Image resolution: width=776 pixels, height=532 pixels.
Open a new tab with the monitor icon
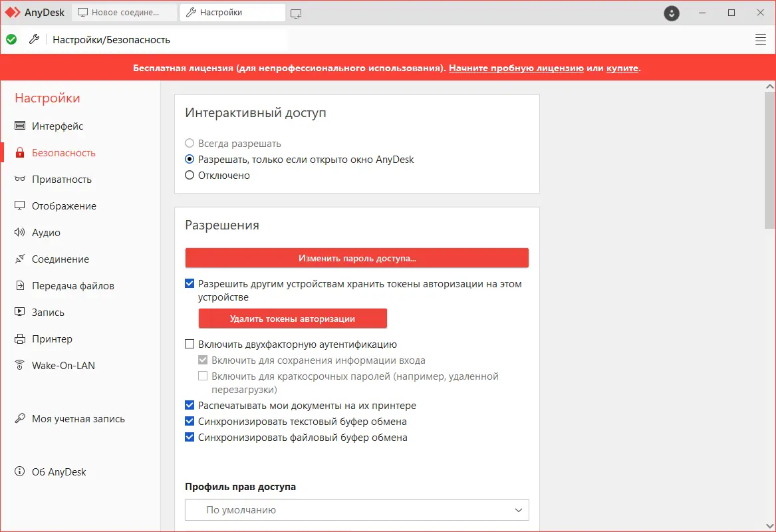click(295, 12)
